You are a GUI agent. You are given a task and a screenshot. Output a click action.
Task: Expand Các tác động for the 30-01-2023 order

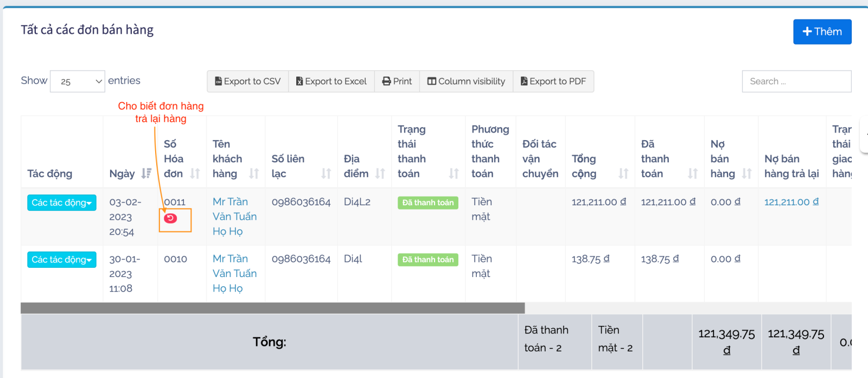62,260
